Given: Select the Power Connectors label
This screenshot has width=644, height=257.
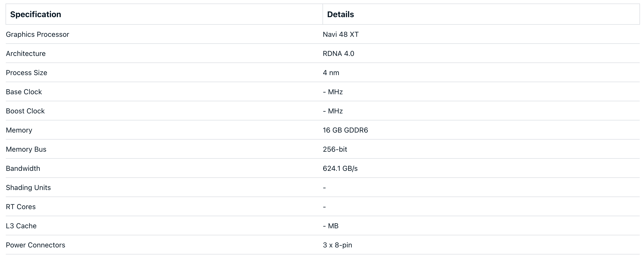Looking at the screenshot, I should [35, 245].
